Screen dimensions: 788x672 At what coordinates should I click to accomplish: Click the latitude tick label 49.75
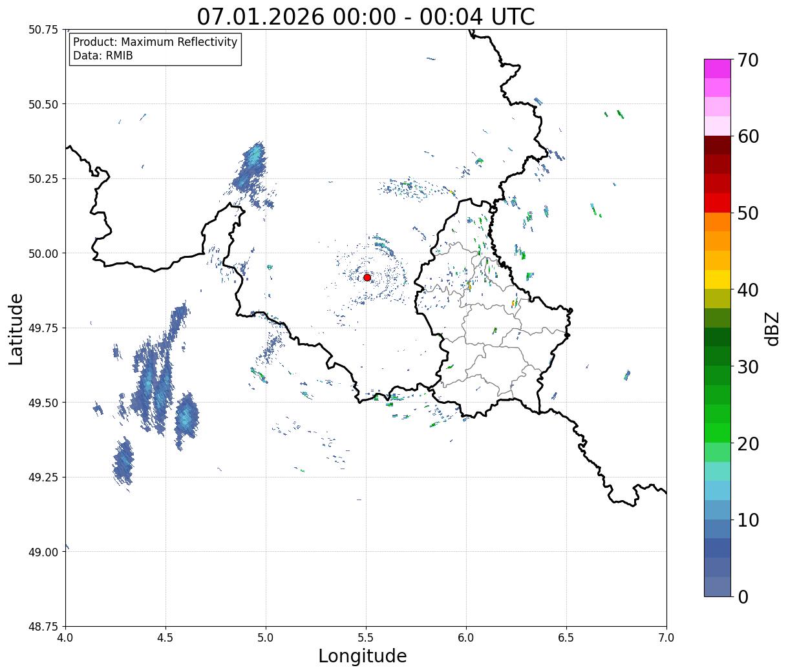pos(43,328)
